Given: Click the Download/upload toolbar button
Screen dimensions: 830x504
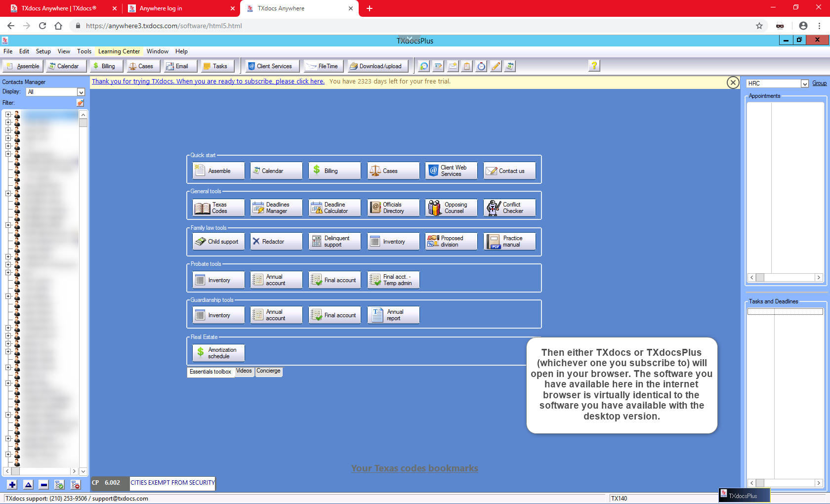Looking at the screenshot, I should [378, 66].
